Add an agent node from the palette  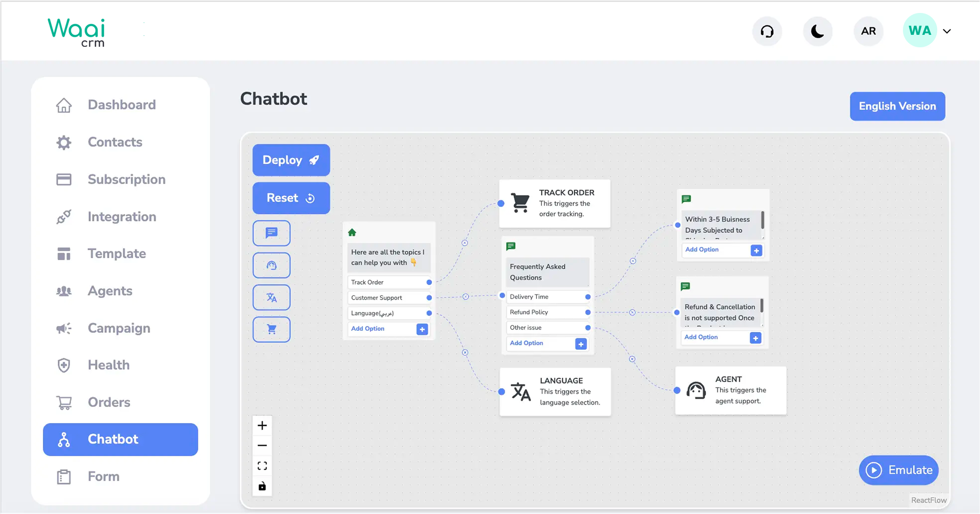[271, 265]
